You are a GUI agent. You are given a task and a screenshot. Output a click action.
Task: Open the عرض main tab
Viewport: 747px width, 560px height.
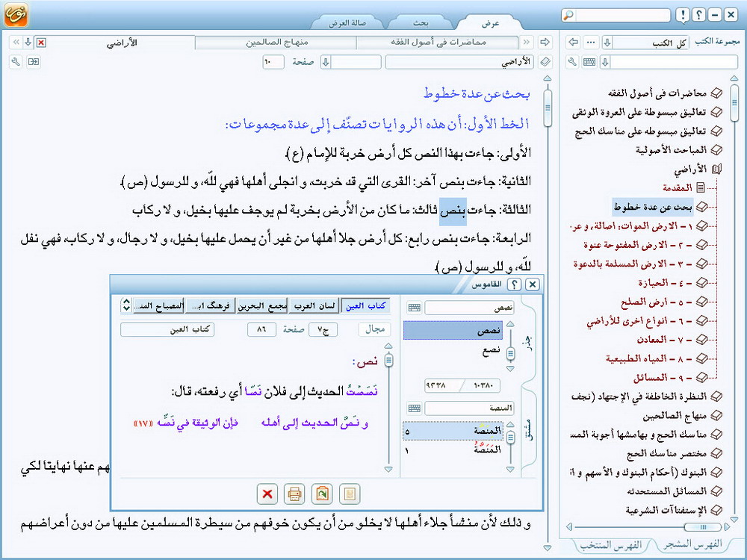[x=490, y=23]
